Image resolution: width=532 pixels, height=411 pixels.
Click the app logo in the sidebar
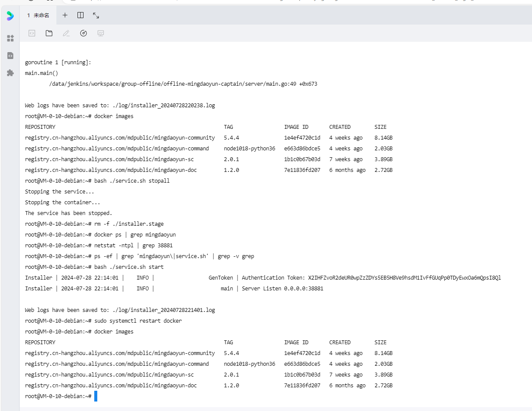(x=10, y=16)
